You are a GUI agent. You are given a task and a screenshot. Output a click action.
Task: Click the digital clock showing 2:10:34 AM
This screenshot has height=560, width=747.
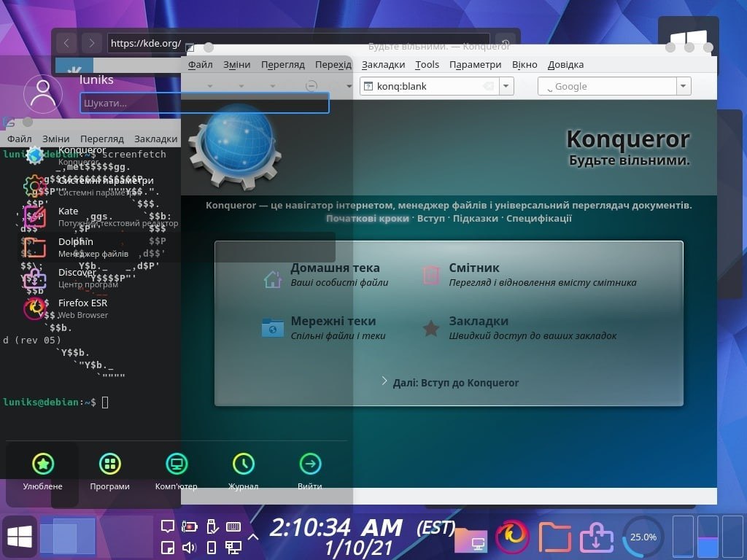336,528
